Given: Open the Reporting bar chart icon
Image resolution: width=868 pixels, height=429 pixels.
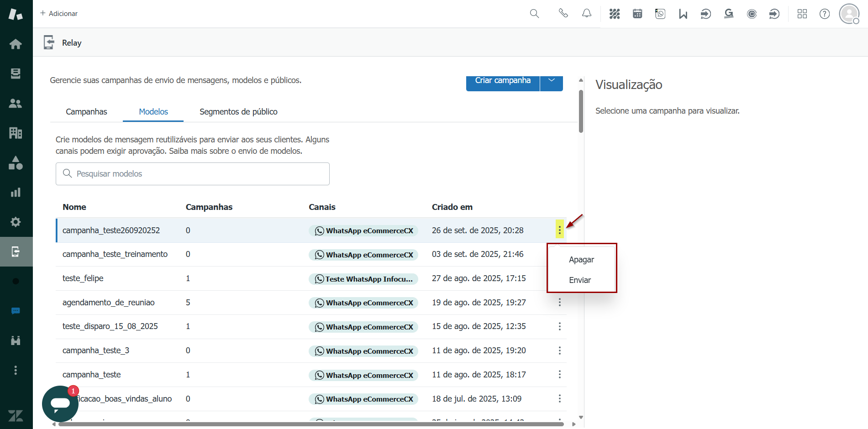Looking at the screenshot, I should pos(16,192).
